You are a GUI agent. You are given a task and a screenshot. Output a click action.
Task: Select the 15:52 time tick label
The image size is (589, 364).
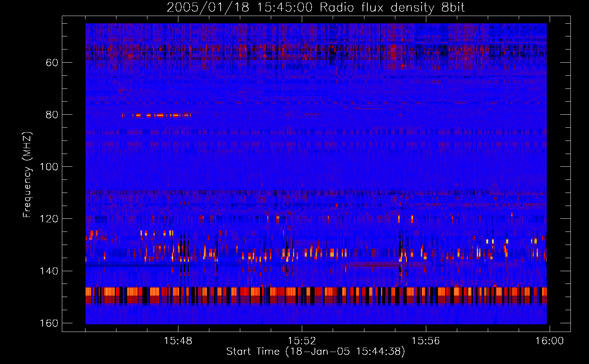pyautogui.click(x=302, y=341)
